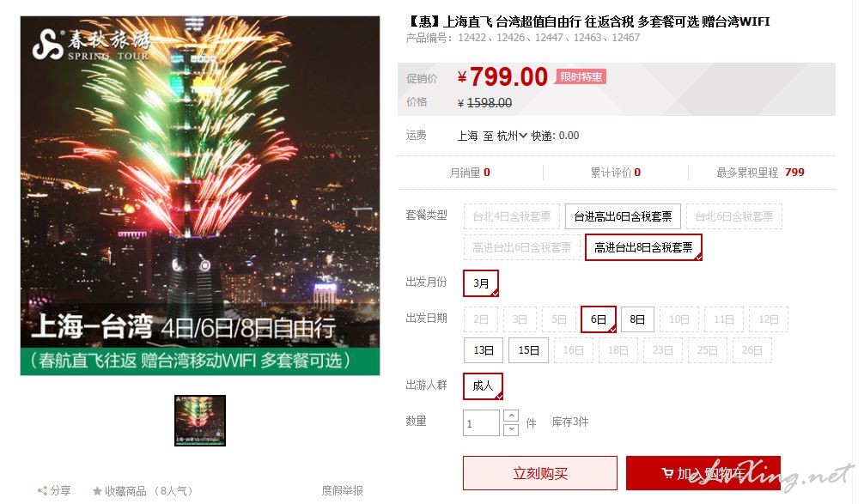Select the fireworks product thumbnail
This screenshot has width=864, height=504.
[200, 420]
